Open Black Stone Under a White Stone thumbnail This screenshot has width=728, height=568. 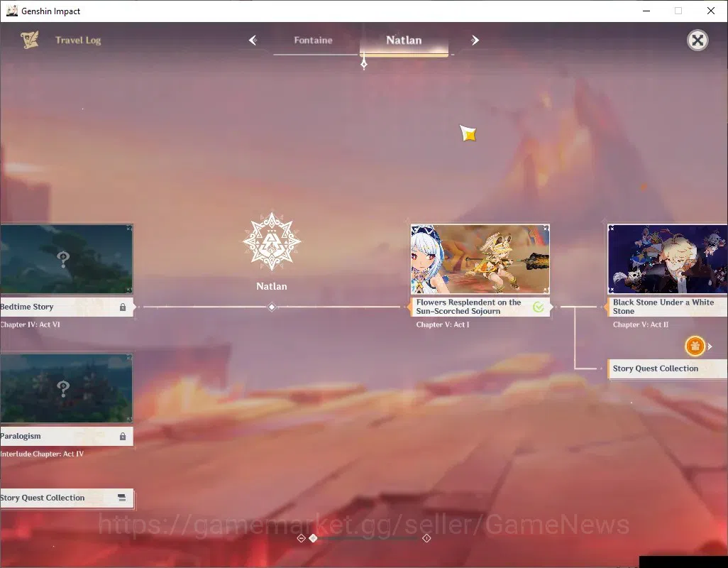click(668, 259)
